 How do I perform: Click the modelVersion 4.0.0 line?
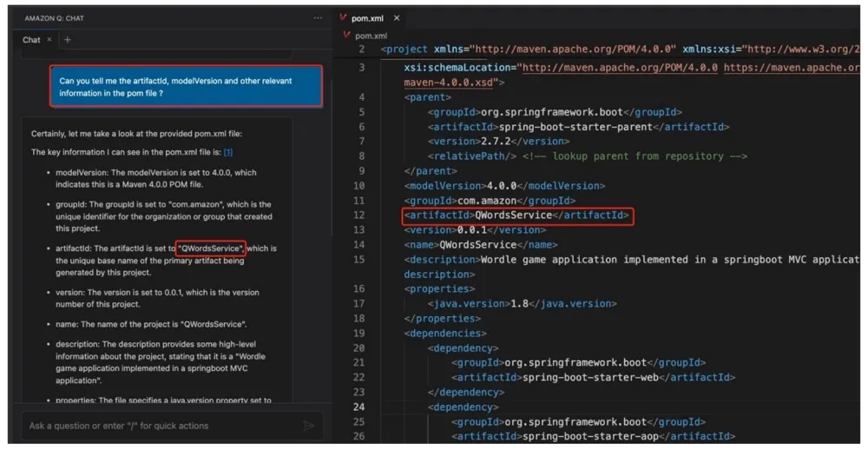(504, 186)
